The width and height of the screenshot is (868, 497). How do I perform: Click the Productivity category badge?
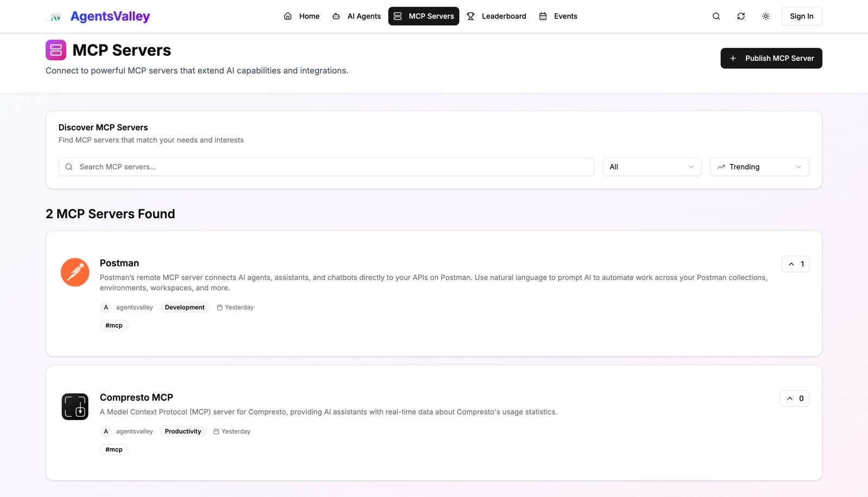(x=183, y=431)
